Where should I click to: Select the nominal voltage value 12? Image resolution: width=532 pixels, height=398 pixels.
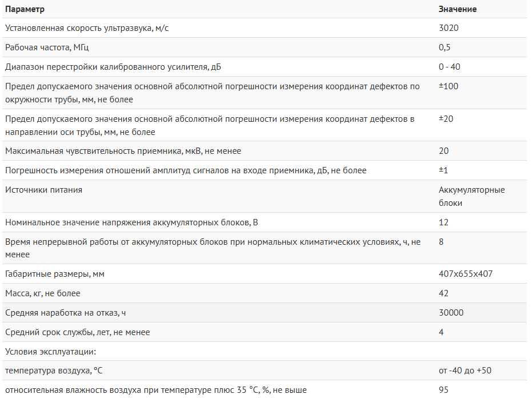(x=443, y=222)
